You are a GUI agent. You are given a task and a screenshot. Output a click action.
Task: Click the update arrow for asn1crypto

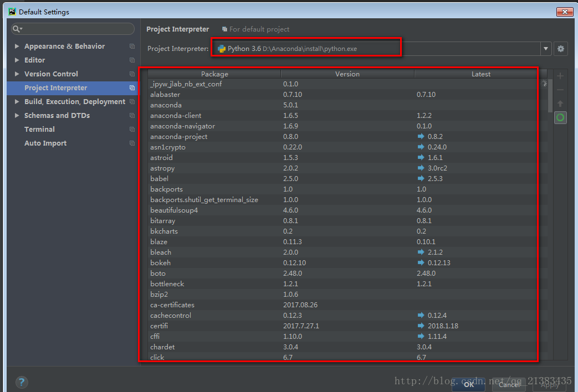[421, 147]
